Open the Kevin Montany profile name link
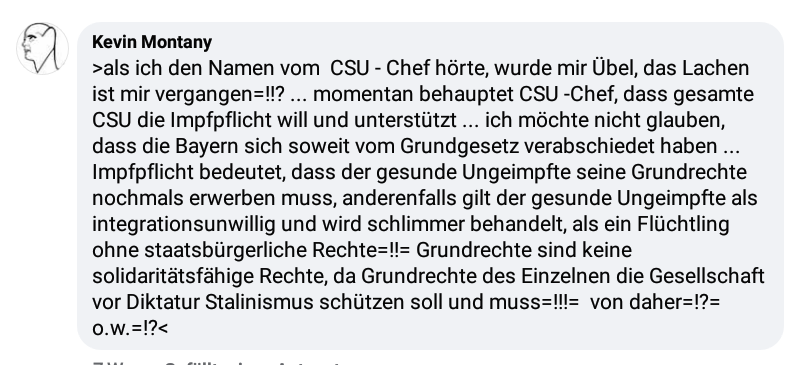The image size is (800, 365). 152,42
